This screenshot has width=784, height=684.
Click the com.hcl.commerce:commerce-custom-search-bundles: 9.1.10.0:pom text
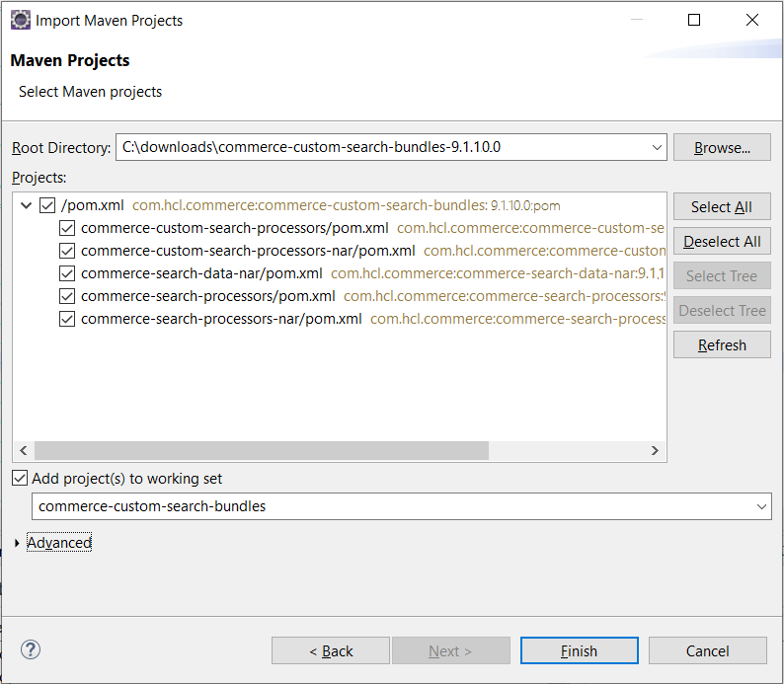pyautogui.click(x=346, y=205)
